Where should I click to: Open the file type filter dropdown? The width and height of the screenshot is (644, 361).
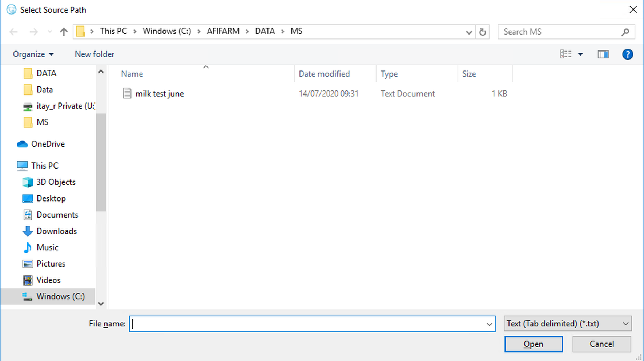pyautogui.click(x=567, y=324)
